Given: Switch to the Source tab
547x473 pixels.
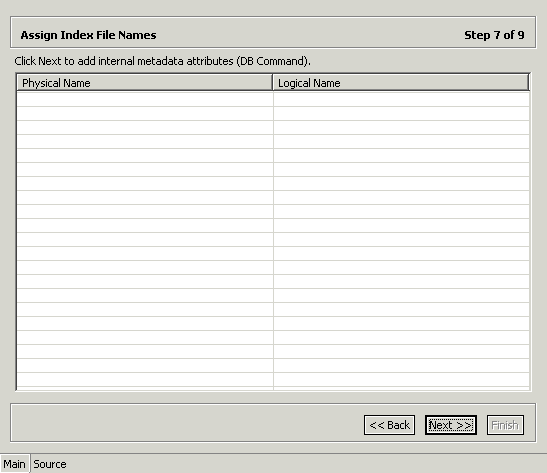Looking at the screenshot, I should (50, 464).
